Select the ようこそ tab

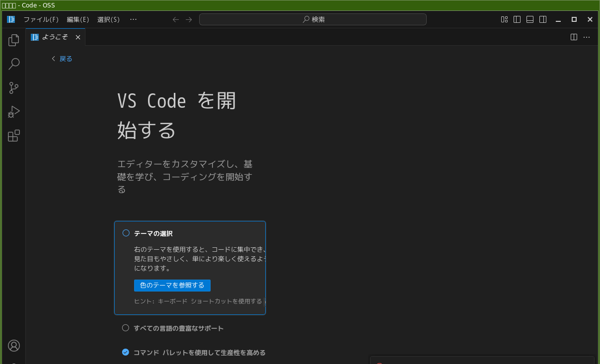click(56, 37)
